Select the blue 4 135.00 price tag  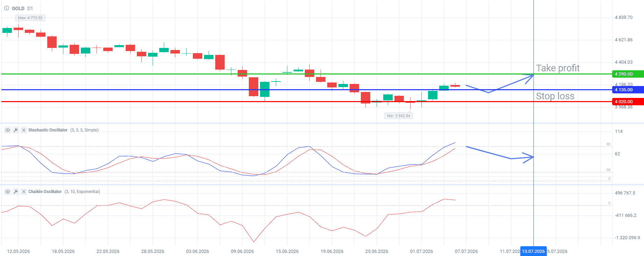click(628, 90)
